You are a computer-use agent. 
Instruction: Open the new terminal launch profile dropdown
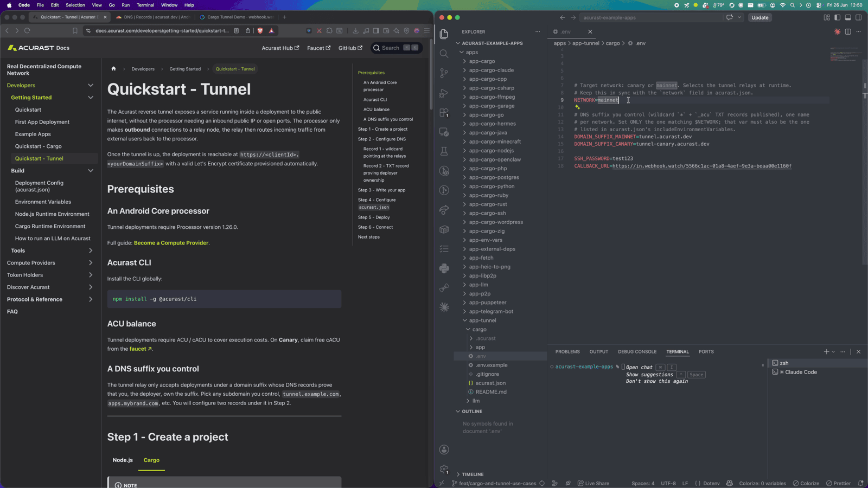pos(833,352)
